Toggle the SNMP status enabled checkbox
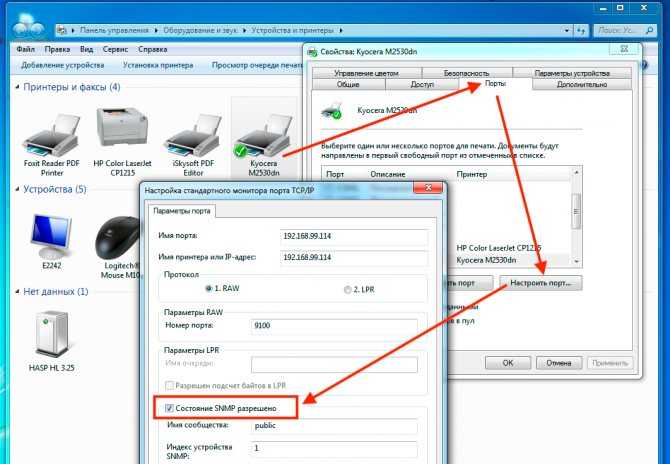The height and width of the screenshot is (464, 670). click(x=169, y=408)
